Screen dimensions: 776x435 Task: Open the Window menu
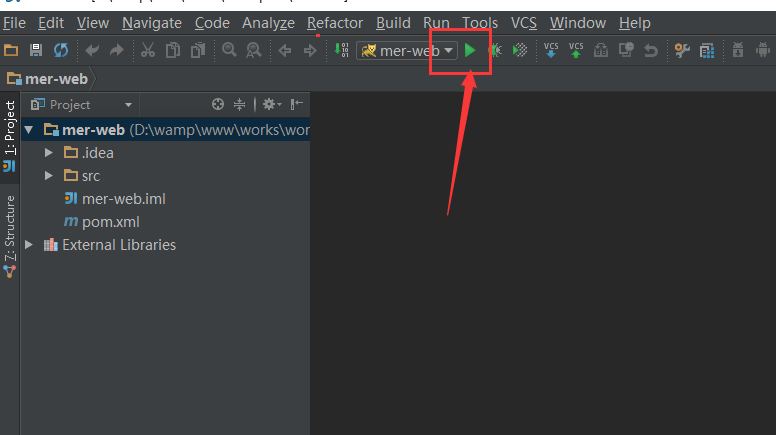click(578, 23)
